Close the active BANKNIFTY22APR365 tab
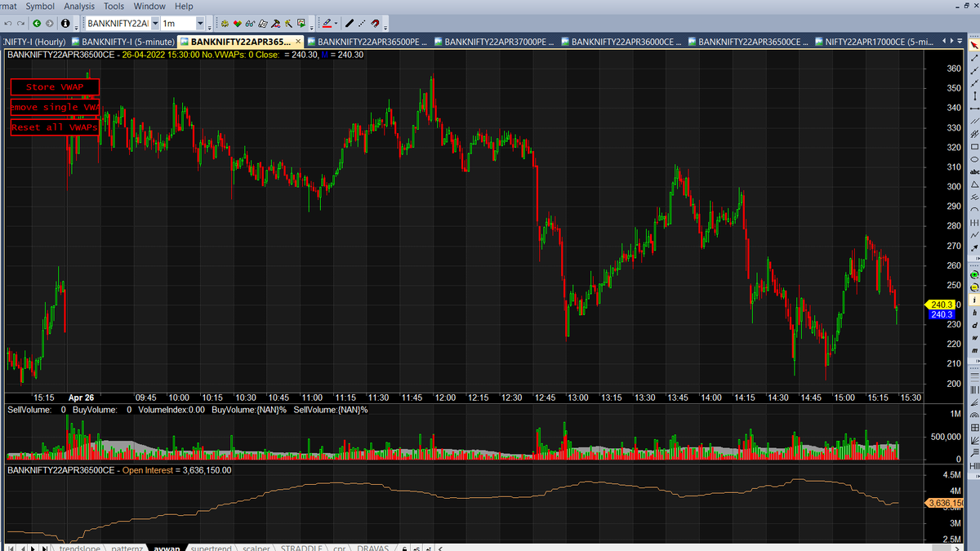The width and height of the screenshot is (980, 551). (297, 41)
